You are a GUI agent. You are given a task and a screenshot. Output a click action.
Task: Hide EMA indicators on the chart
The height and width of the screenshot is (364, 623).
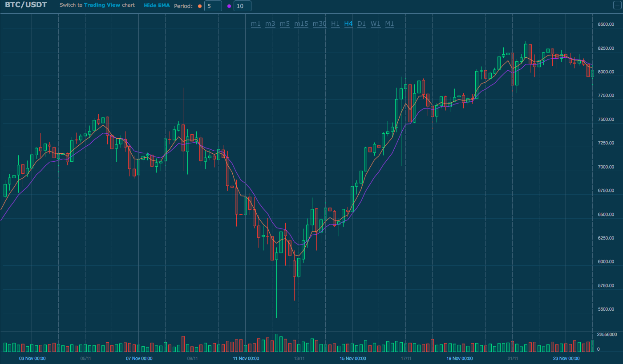tap(157, 5)
